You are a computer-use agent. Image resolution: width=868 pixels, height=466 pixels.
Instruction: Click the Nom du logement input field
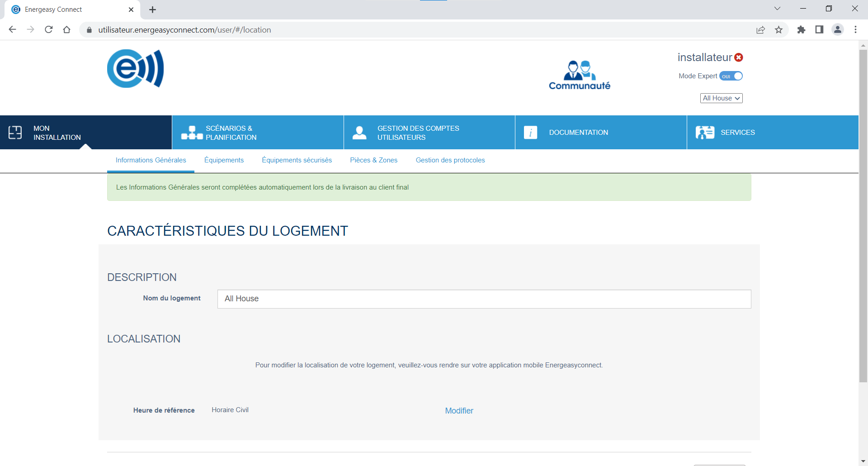coord(484,299)
